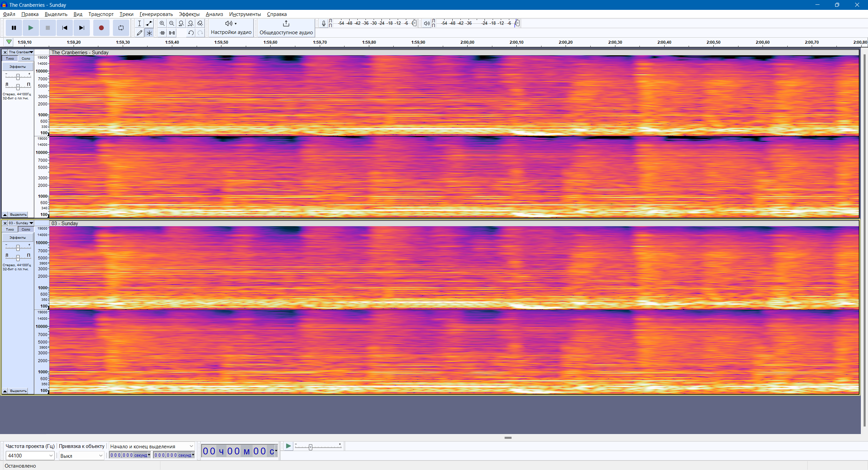The image size is (868, 470).
Task: Open the 03 - Sunday track dropdown menu
Action: (31, 223)
